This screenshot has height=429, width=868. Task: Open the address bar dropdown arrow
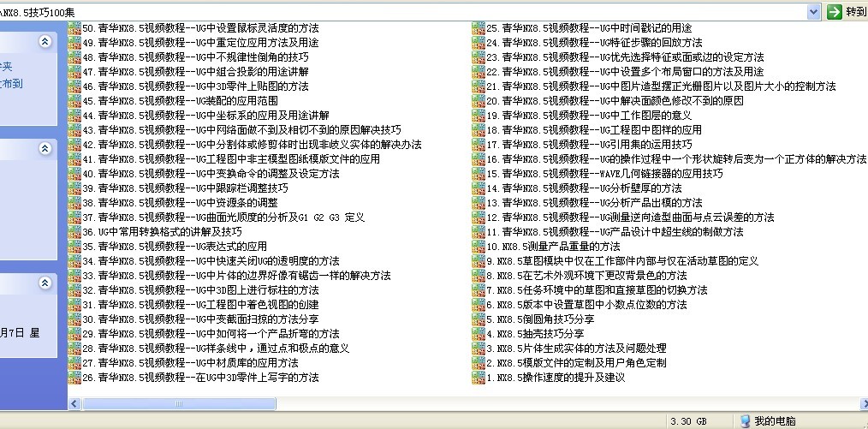[x=813, y=12]
